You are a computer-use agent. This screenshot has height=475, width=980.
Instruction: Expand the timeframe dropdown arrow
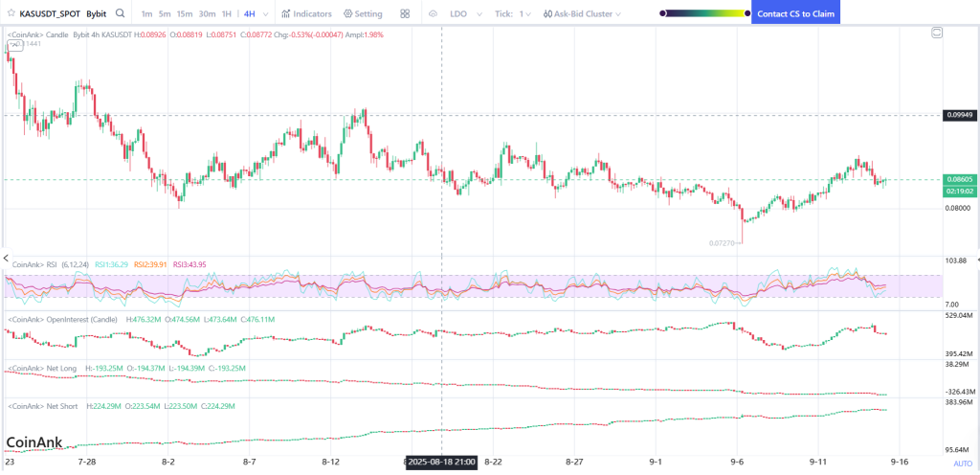click(266, 13)
